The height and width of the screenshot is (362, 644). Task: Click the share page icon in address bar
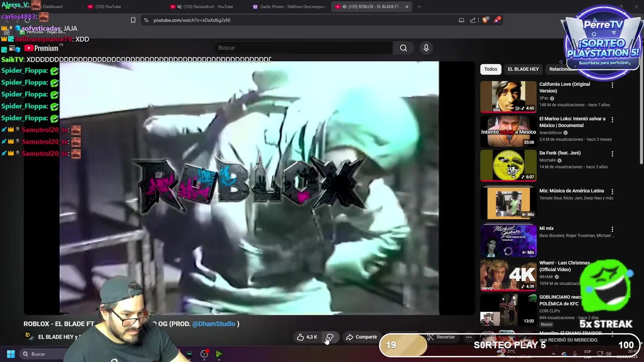coord(473,20)
